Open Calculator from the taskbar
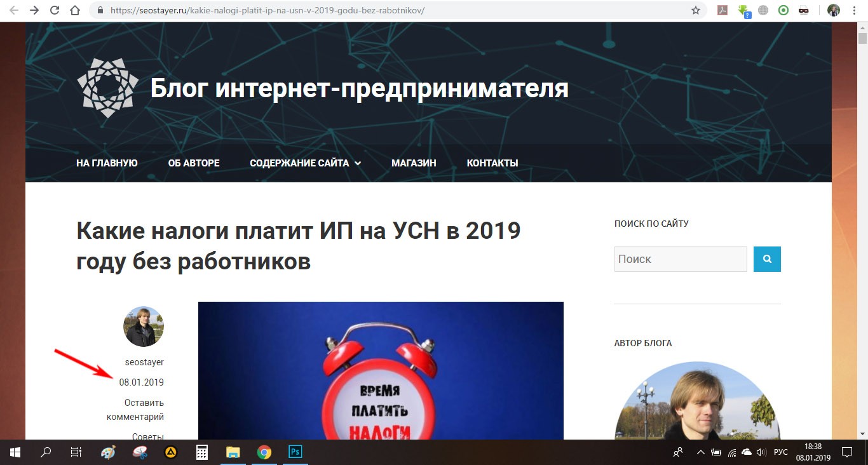 (202, 452)
